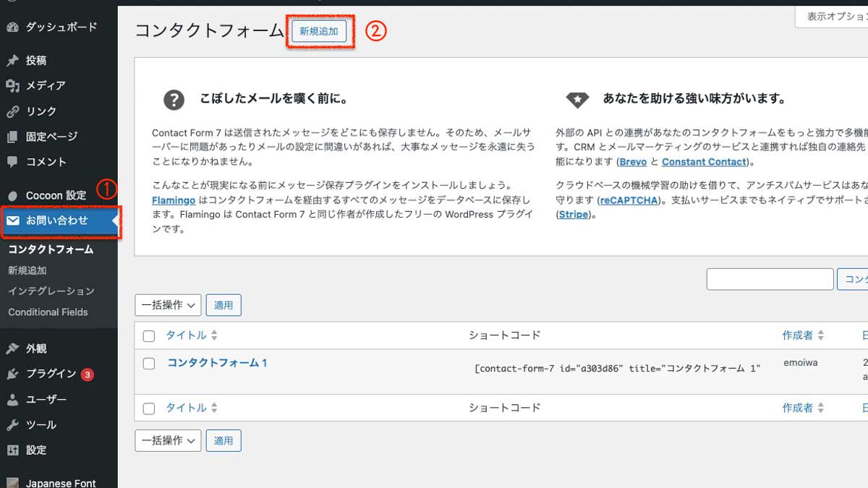Image resolution: width=868 pixels, height=488 pixels.
Task: Click the 新規追加 button beside page title
Action: coord(319,31)
